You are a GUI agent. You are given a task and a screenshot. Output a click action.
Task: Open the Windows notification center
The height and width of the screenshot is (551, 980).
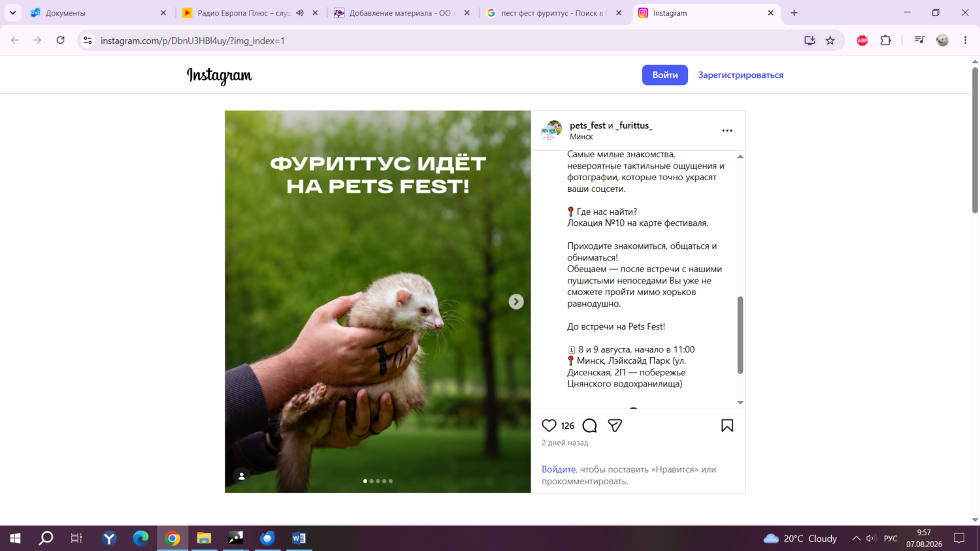[959, 539]
